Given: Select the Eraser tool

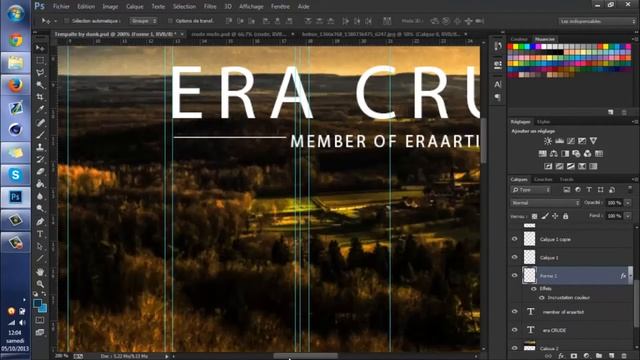Looking at the screenshot, I should [40, 171].
